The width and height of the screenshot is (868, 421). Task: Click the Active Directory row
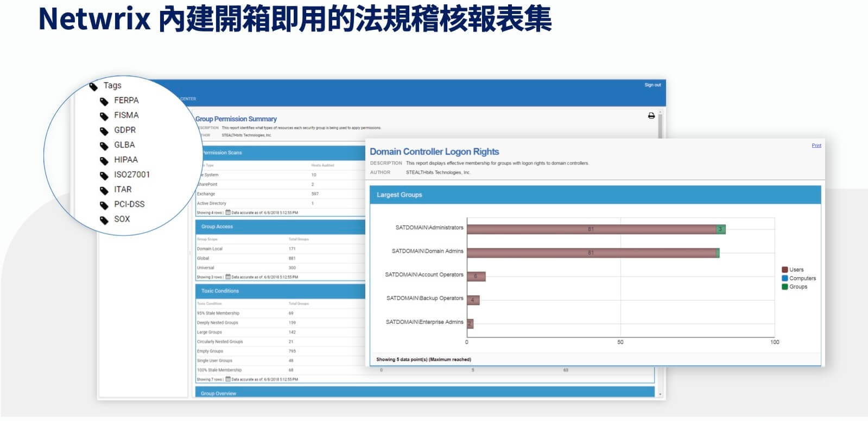(x=281, y=203)
